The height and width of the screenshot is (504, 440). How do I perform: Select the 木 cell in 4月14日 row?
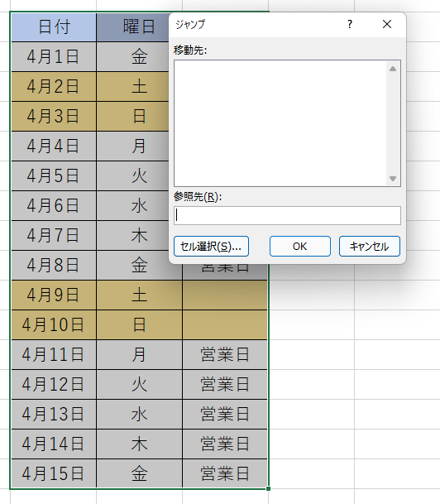coord(139,444)
